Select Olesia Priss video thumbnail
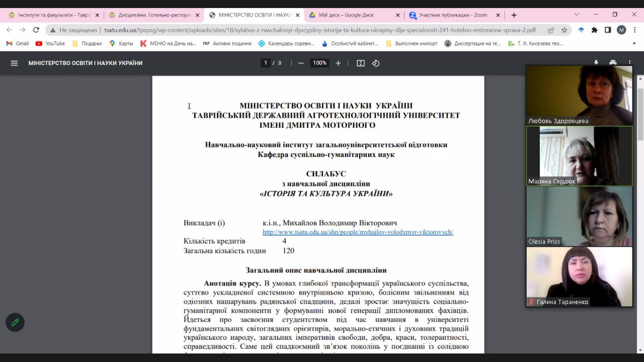Viewport: 644px width, 362px height. [x=579, y=216]
